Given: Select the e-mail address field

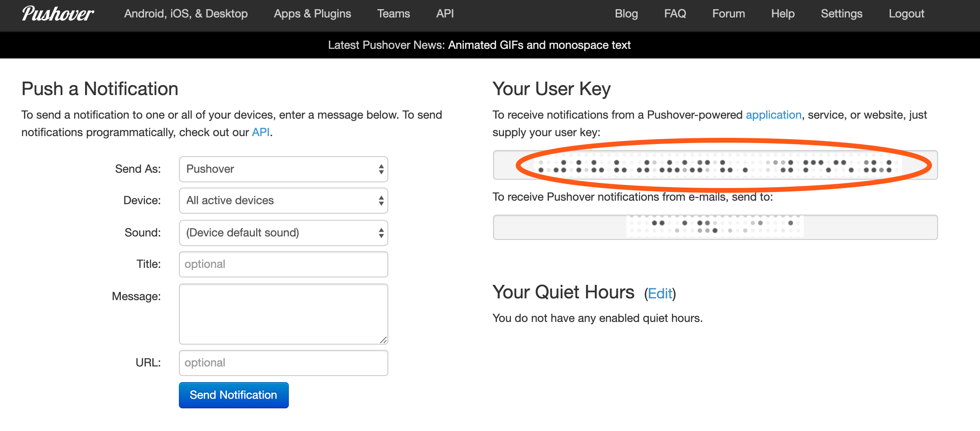Looking at the screenshot, I should point(715,227).
